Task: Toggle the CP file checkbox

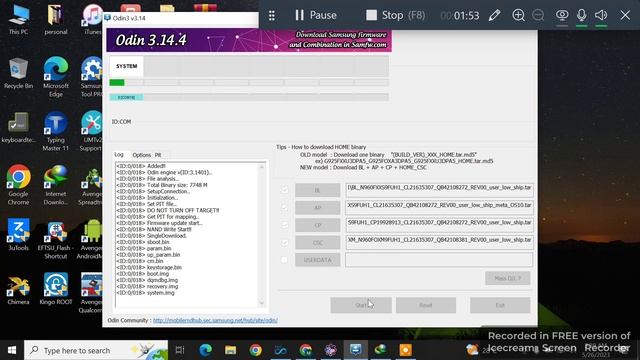Action: tap(284, 225)
